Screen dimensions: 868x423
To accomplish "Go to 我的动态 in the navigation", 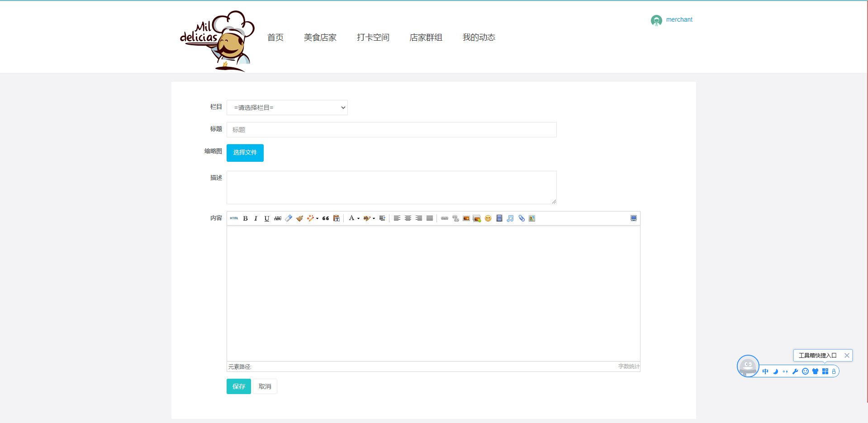I will point(479,38).
